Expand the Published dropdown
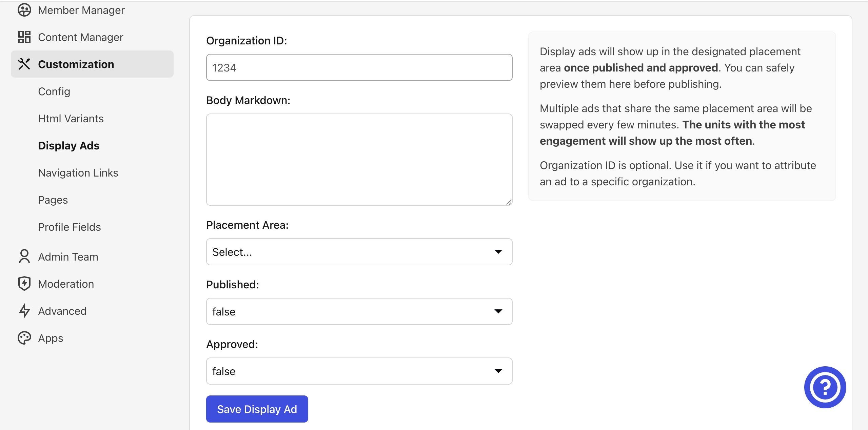868x430 pixels. click(359, 311)
